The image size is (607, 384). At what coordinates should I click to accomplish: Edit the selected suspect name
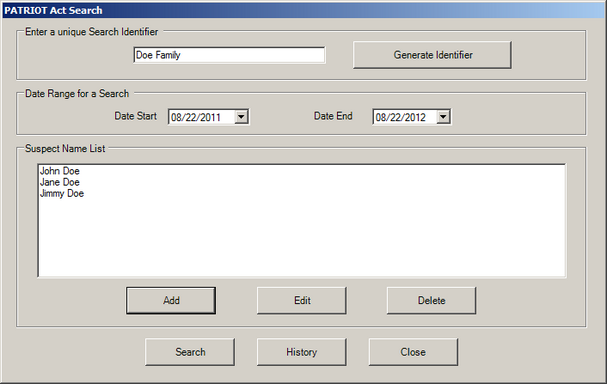point(302,300)
